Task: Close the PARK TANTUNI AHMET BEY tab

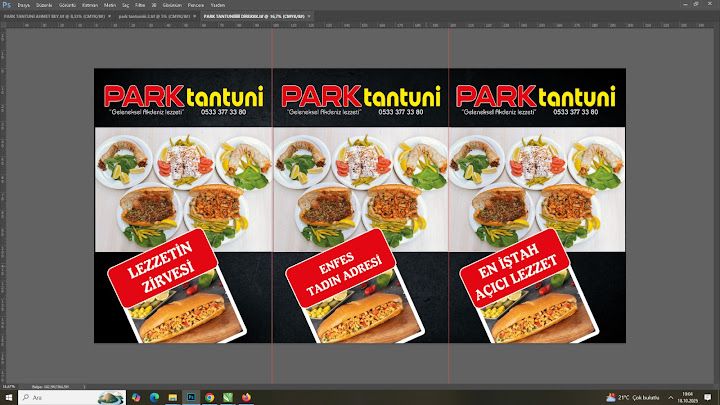Action: click(109, 16)
